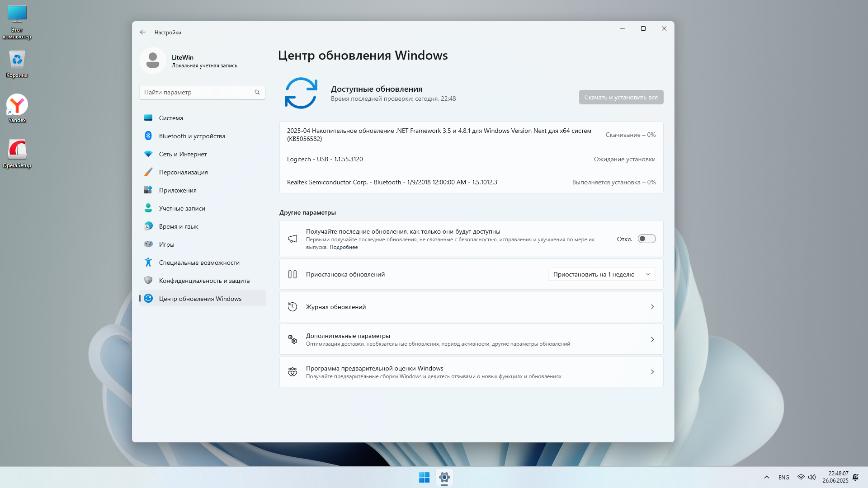
Task: Expand pause updates duration dropdown arrow
Action: [648, 274]
